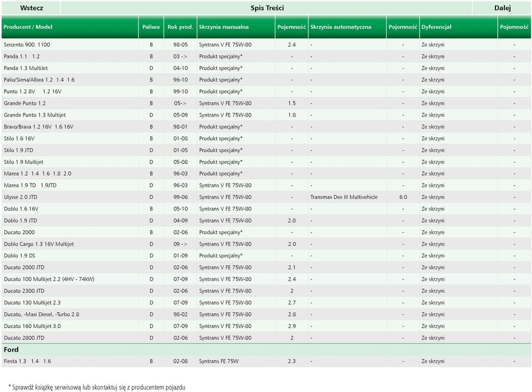Click the footnote about książkę serwisową

96,387
